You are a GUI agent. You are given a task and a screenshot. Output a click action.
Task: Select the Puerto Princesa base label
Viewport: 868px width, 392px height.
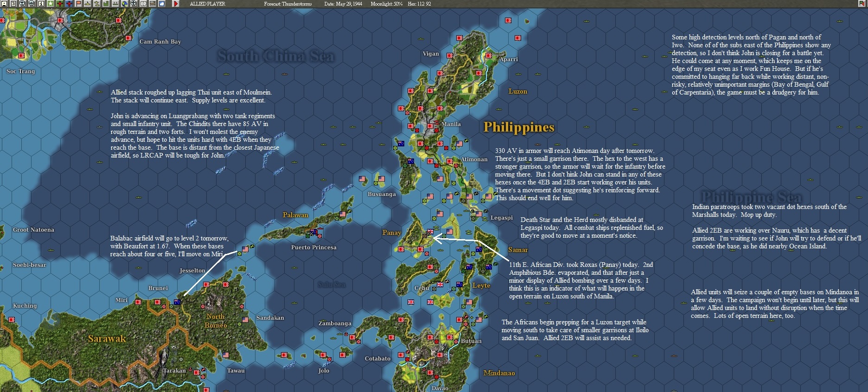[314, 247]
